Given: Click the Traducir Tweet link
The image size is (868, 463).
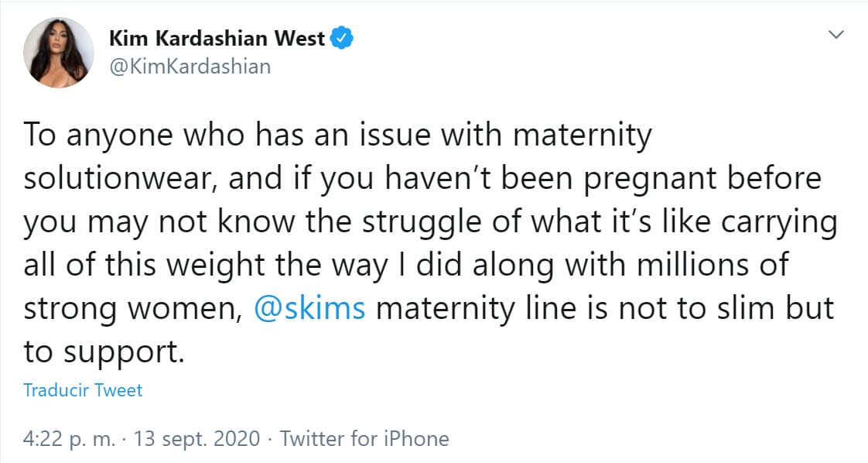Looking at the screenshot, I should [x=84, y=390].
